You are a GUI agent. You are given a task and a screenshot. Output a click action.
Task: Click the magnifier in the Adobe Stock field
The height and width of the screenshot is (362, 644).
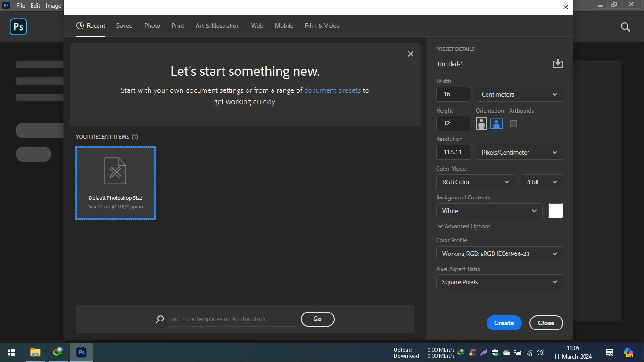(159, 319)
